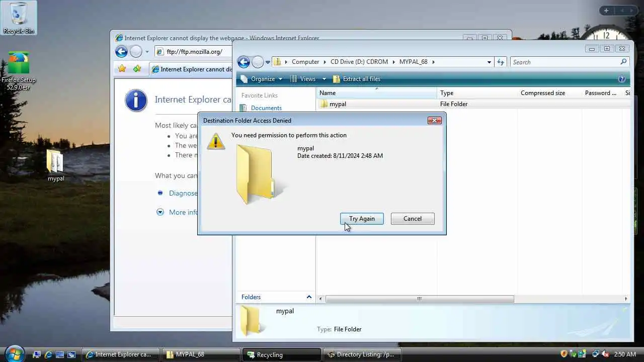Launch Internet Explorer from quick launch
This screenshot has height=362, width=644.
48,354
